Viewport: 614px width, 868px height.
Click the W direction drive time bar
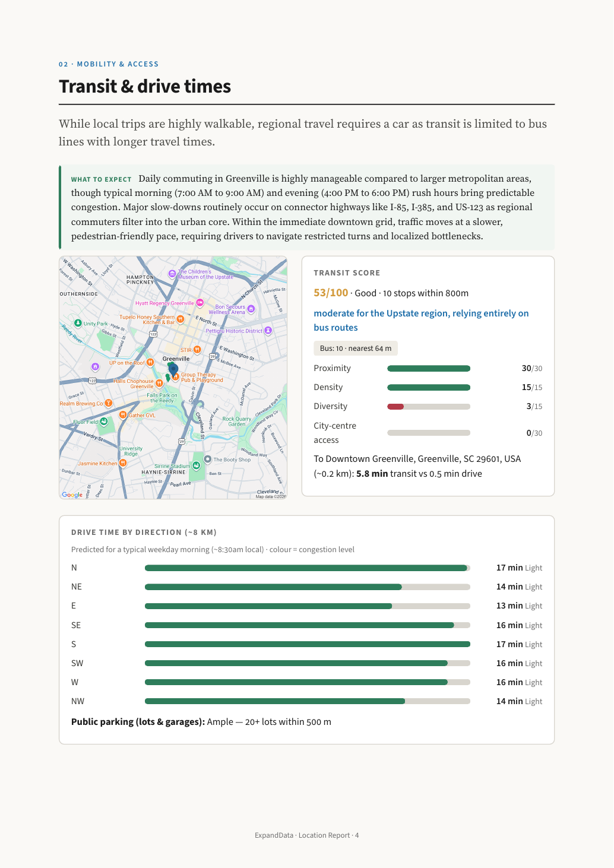pyautogui.click(x=308, y=682)
